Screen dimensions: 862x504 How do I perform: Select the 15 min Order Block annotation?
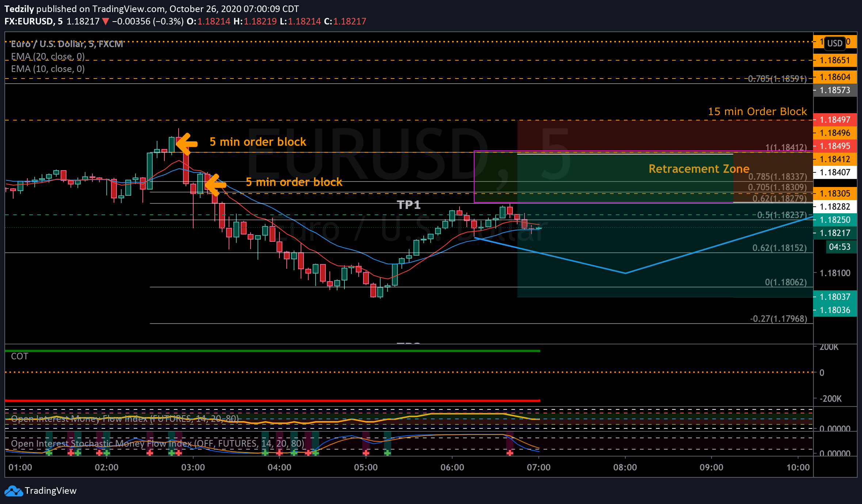tap(757, 111)
